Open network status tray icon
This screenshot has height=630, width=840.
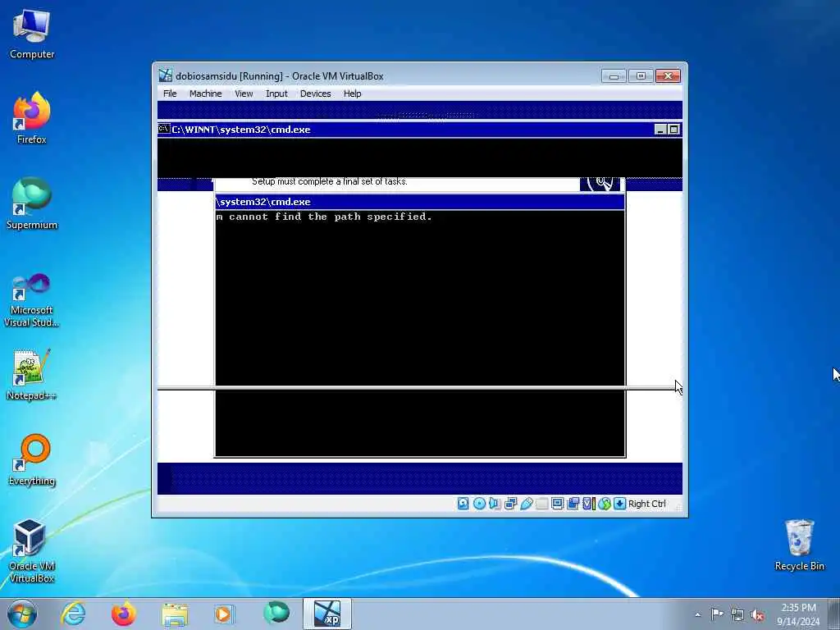[737, 614]
